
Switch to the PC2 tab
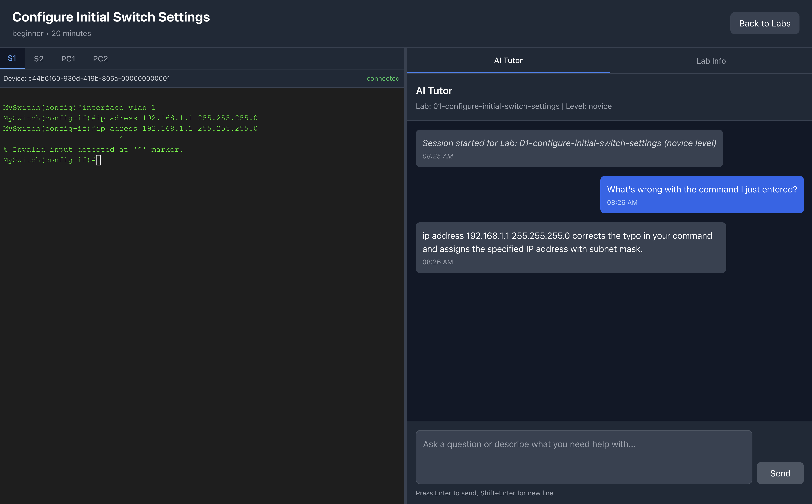click(100, 59)
